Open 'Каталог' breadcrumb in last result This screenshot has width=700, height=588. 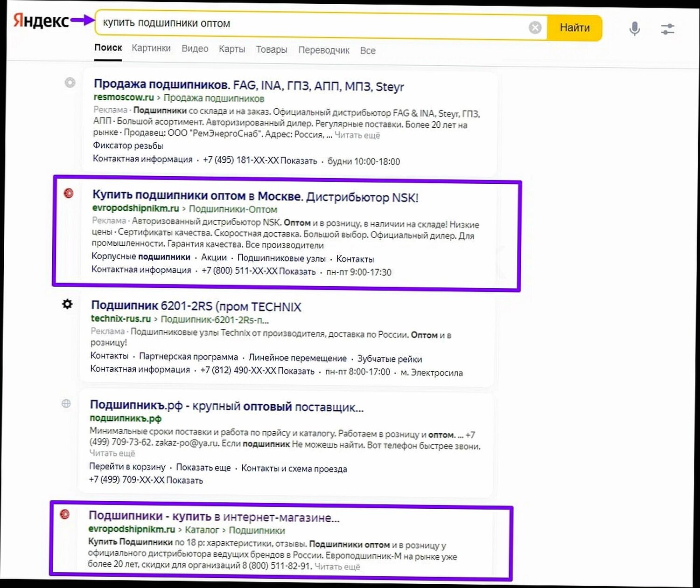(x=202, y=530)
